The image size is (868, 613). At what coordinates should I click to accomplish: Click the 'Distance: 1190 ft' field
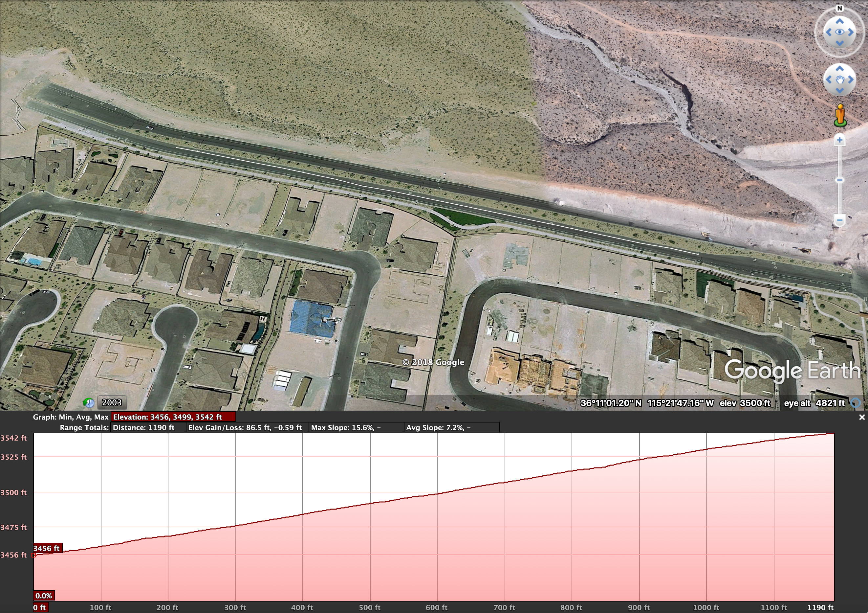click(148, 428)
